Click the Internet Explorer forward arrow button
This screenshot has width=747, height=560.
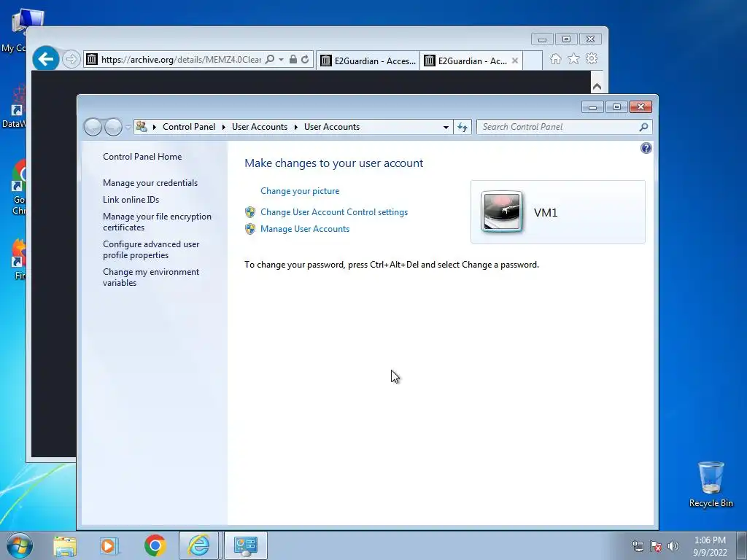pos(71,59)
